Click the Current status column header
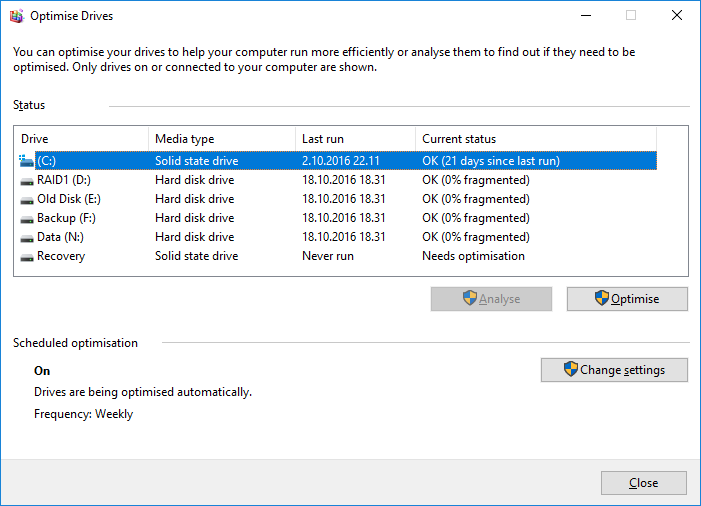 pyautogui.click(x=536, y=139)
